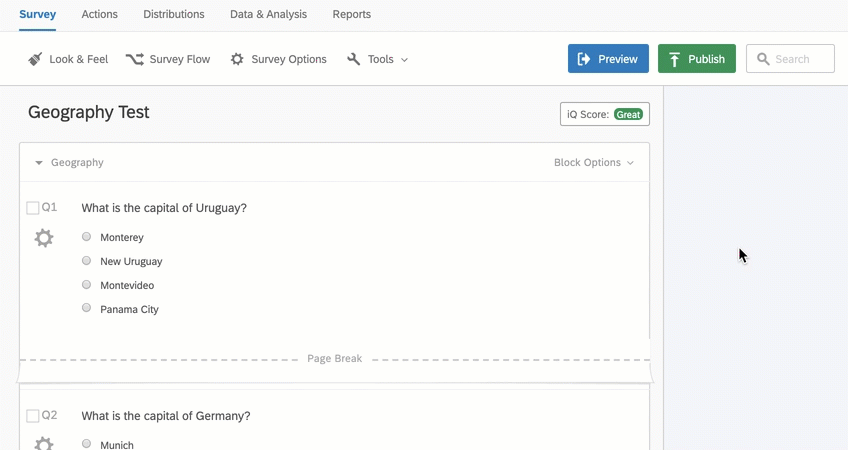Tick the Q1 question checkbox
Viewport: 848px width, 450px height.
point(32,208)
